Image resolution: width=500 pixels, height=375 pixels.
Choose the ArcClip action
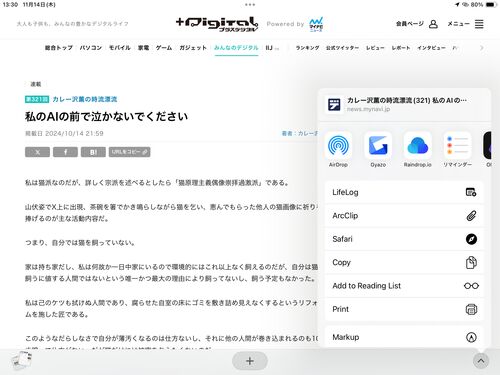click(404, 216)
